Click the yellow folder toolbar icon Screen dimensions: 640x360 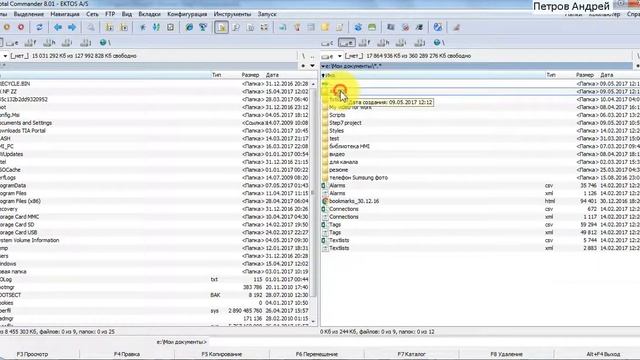click(325, 27)
